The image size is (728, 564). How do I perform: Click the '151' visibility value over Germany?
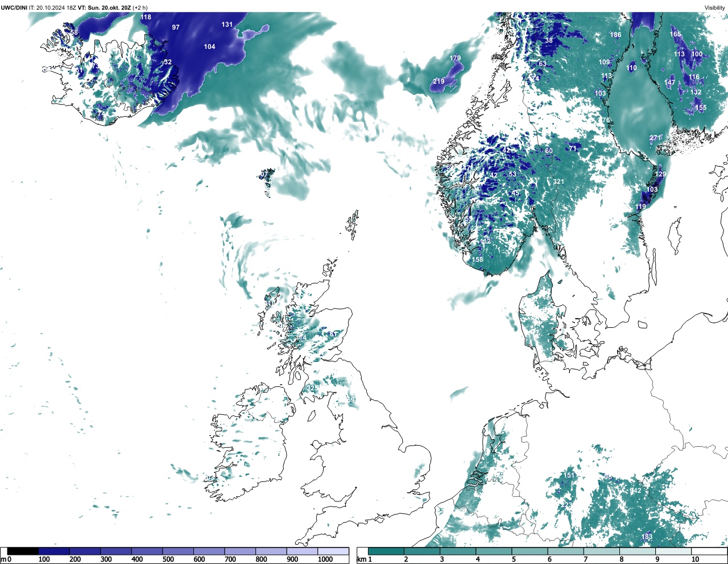pos(569,475)
